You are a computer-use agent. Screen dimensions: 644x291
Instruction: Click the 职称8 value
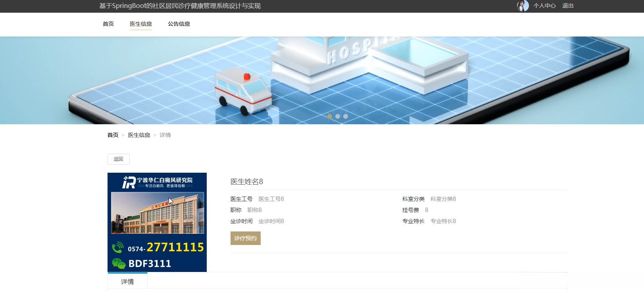(254, 210)
